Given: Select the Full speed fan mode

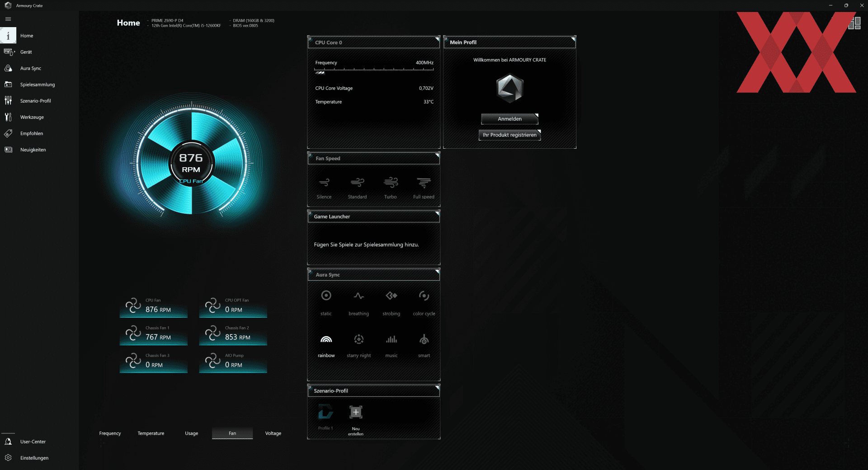Looking at the screenshot, I should pos(424,188).
